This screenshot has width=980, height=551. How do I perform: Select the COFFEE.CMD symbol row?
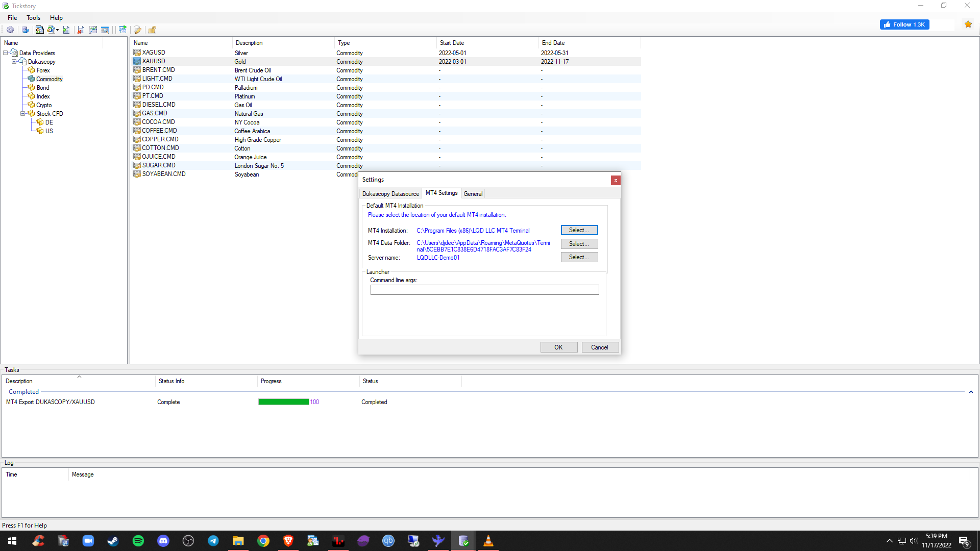pos(386,131)
